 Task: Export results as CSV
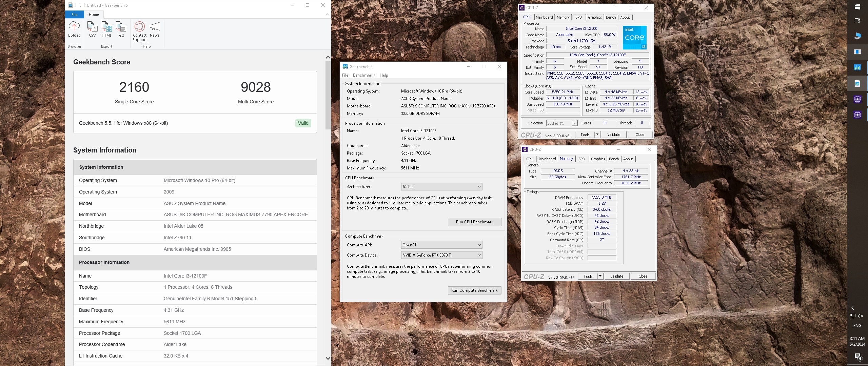(92, 29)
